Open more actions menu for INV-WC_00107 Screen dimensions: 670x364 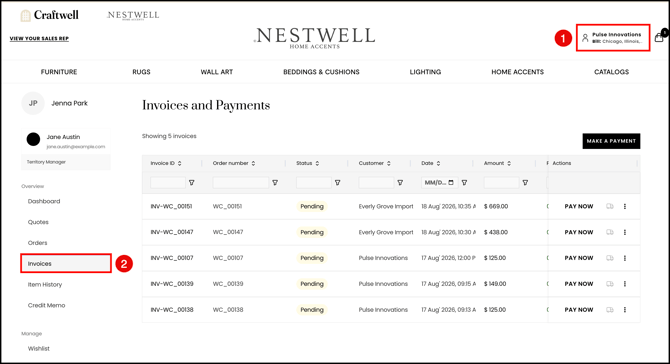pyautogui.click(x=625, y=258)
